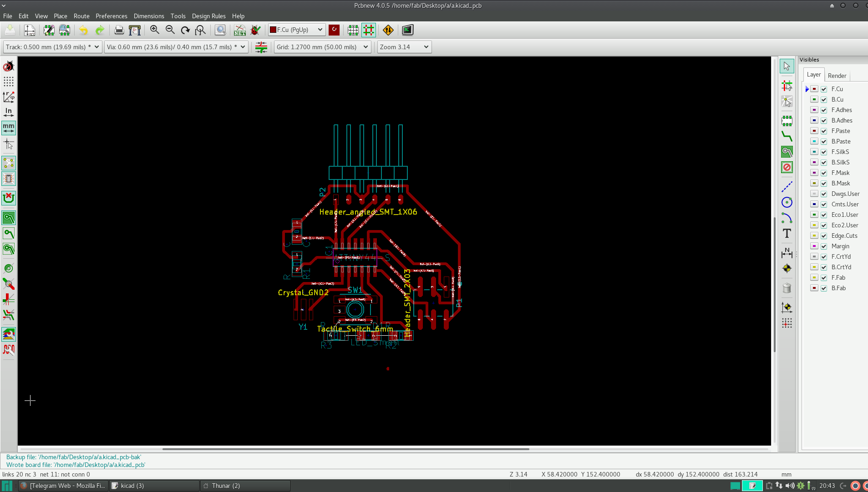868x492 pixels.
Task: Click the Print board icon
Action: click(119, 30)
